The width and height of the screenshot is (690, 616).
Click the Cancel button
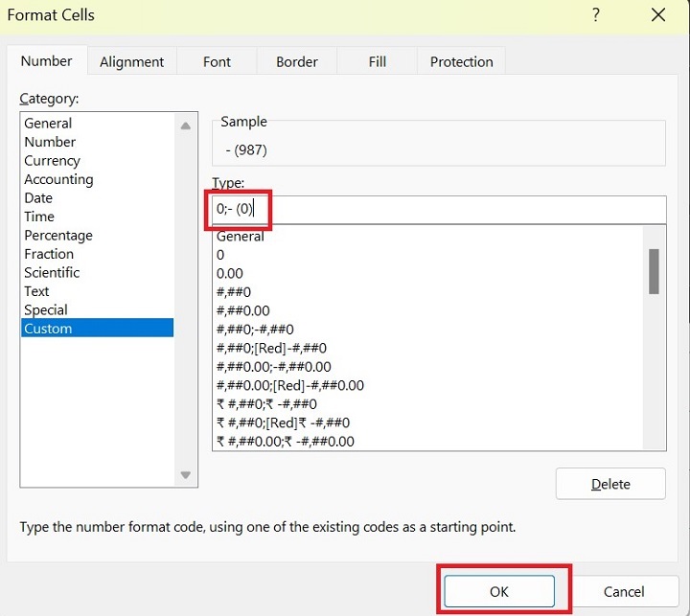click(x=624, y=591)
